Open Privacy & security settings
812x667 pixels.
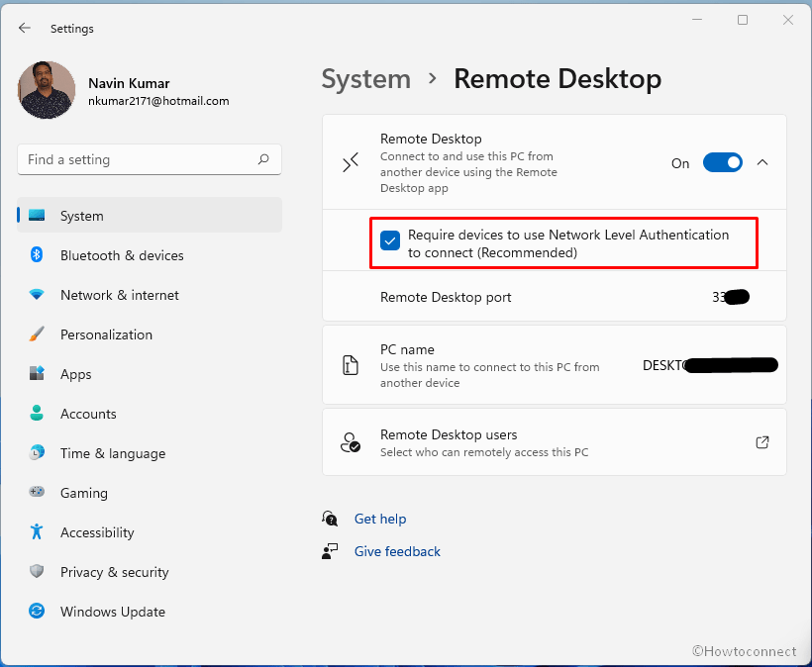[150, 572]
